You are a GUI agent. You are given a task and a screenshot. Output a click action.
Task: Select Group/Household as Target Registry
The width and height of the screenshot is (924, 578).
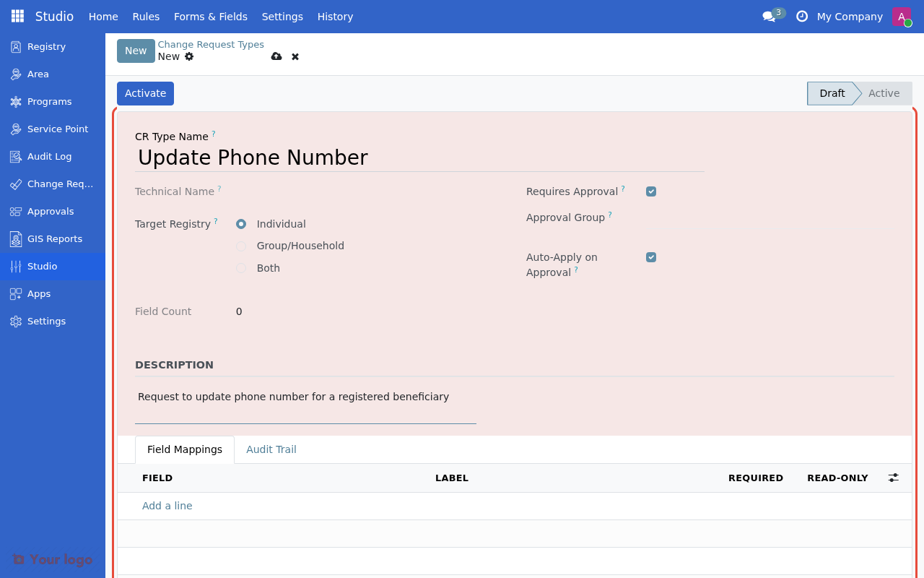click(240, 246)
